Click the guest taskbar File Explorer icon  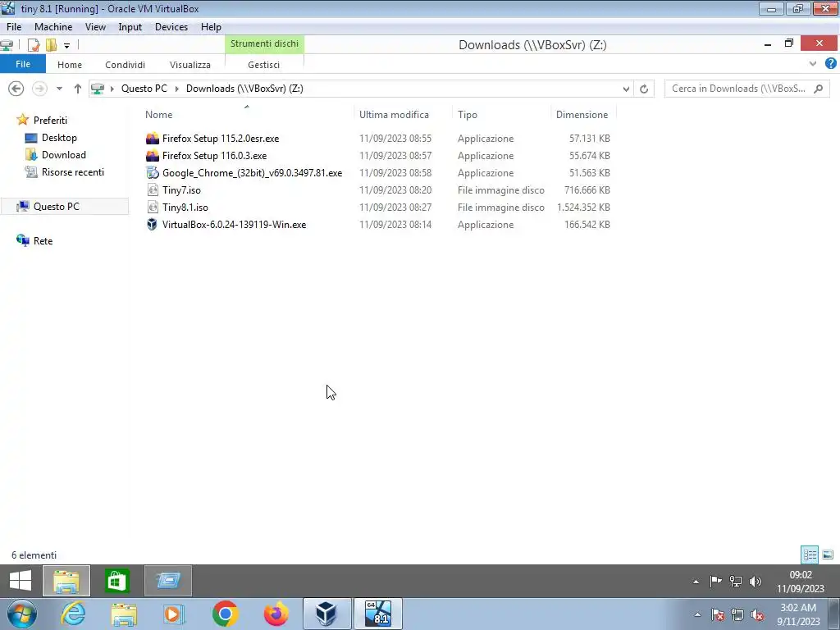click(x=66, y=581)
